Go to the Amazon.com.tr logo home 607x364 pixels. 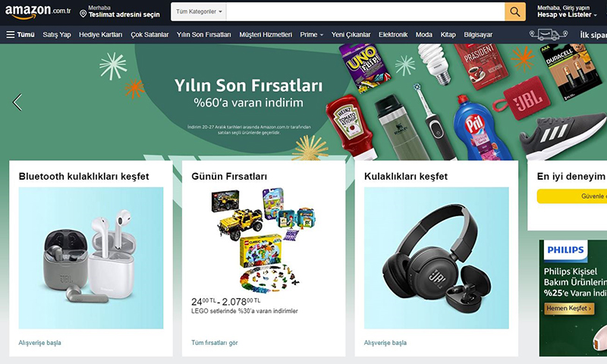click(38, 11)
